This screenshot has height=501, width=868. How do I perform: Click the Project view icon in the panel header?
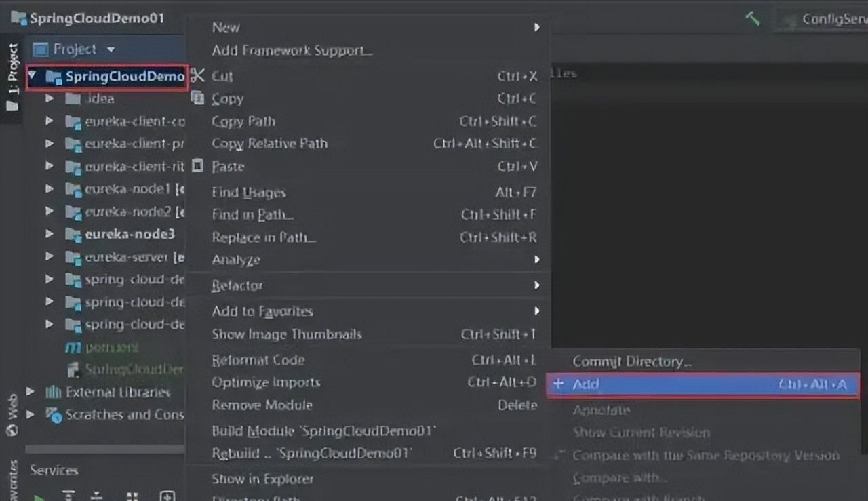point(41,49)
